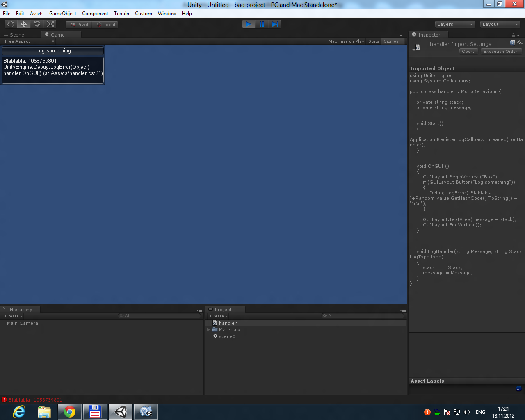Open the GameObject menu
The height and width of the screenshot is (420, 525).
pyautogui.click(x=63, y=14)
